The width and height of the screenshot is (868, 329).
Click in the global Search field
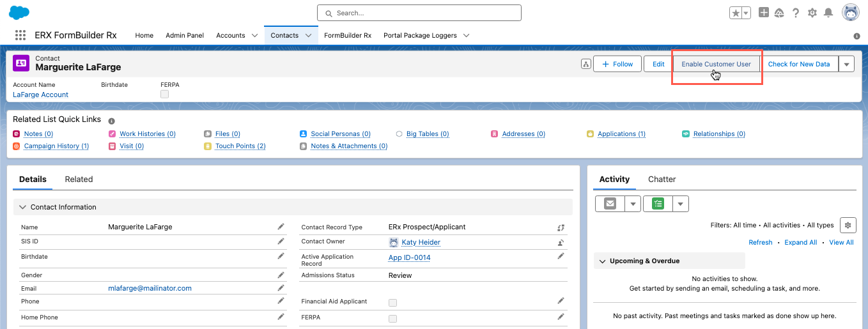click(x=419, y=13)
